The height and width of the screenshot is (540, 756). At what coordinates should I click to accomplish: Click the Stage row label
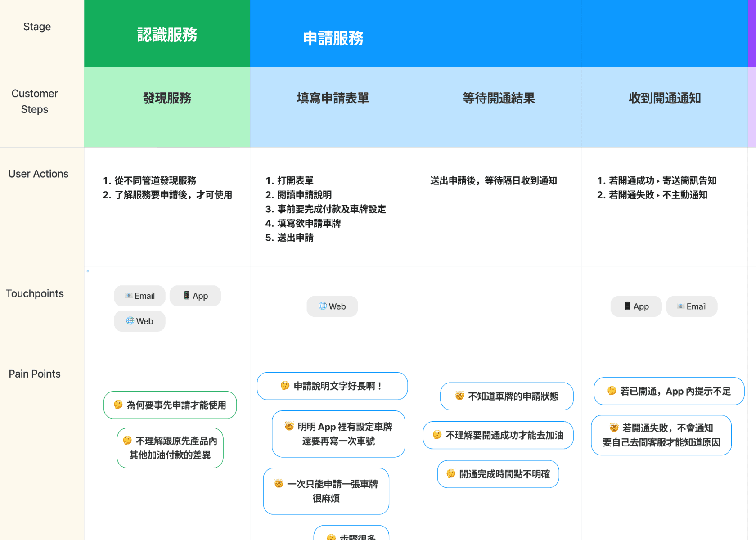coord(37,27)
